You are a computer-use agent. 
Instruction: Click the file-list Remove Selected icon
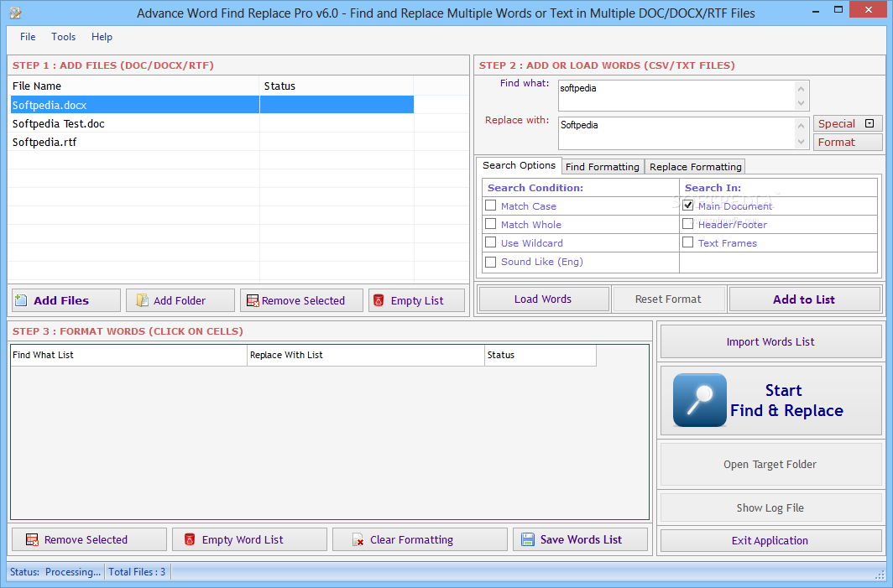pyautogui.click(x=253, y=300)
